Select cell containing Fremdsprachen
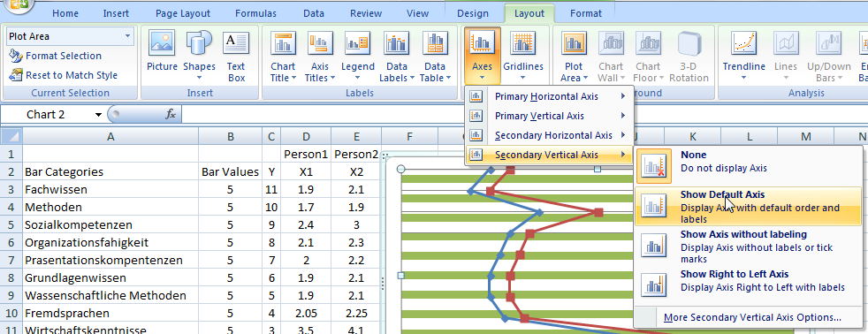 [x=110, y=314]
